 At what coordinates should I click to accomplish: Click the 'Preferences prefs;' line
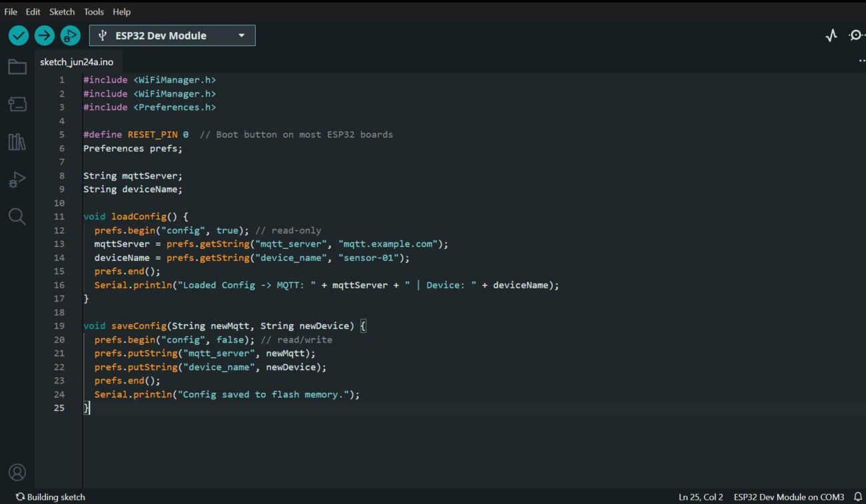pos(133,148)
